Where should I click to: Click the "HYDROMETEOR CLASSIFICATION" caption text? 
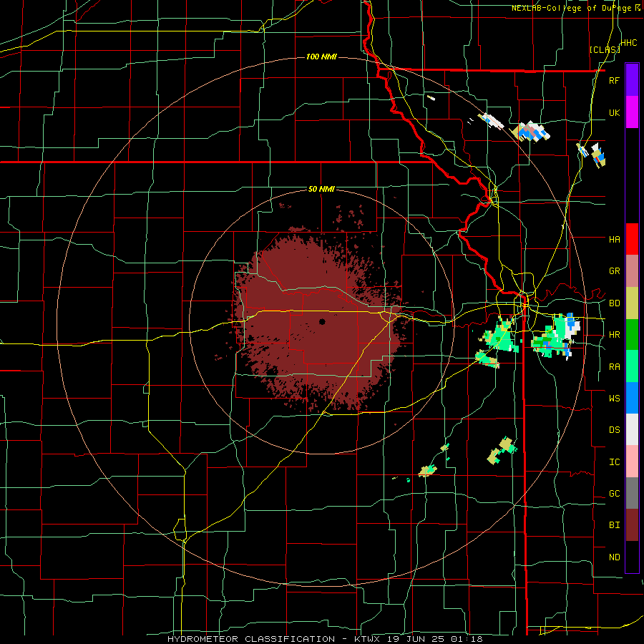(251, 639)
